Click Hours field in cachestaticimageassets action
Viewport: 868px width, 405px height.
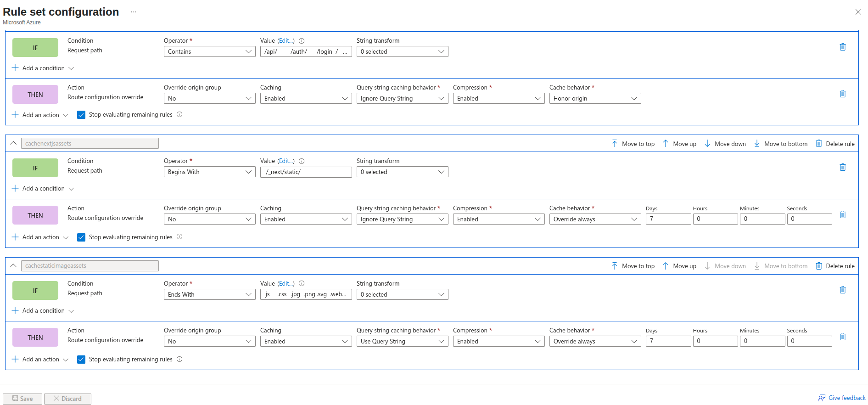click(x=715, y=341)
